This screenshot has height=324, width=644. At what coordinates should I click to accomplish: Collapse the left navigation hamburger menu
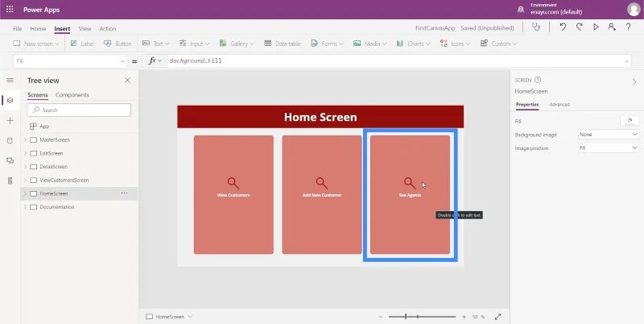pyautogui.click(x=10, y=80)
